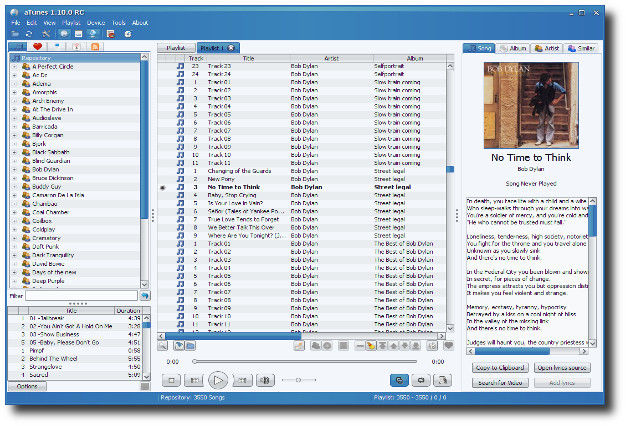The height and width of the screenshot is (426, 626).
Task: Toggle the karaoke button next to repeat
Action: point(442,380)
